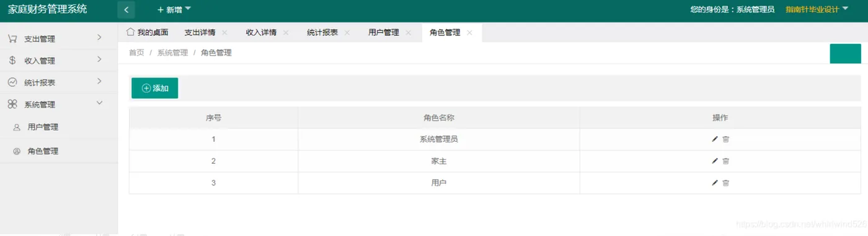
Task: Click 系统管理 in the breadcrumb
Action: (172, 53)
